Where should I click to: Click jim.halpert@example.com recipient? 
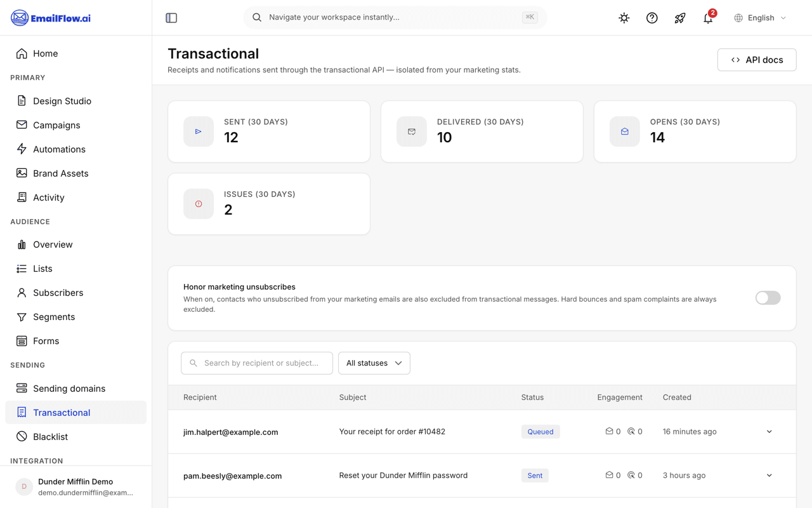[230, 432]
